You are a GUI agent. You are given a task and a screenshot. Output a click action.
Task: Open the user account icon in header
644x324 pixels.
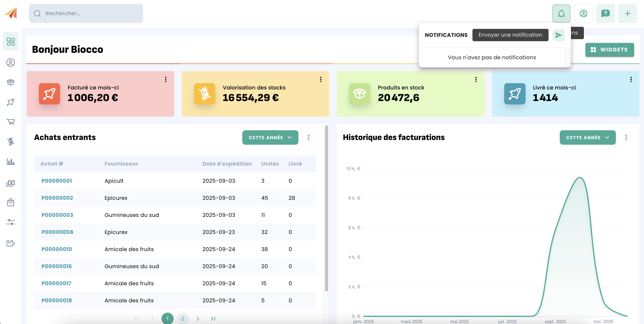tap(583, 13)
